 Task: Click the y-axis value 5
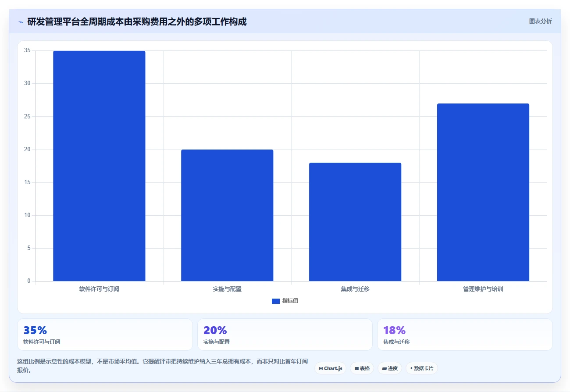tap(29, 248)
